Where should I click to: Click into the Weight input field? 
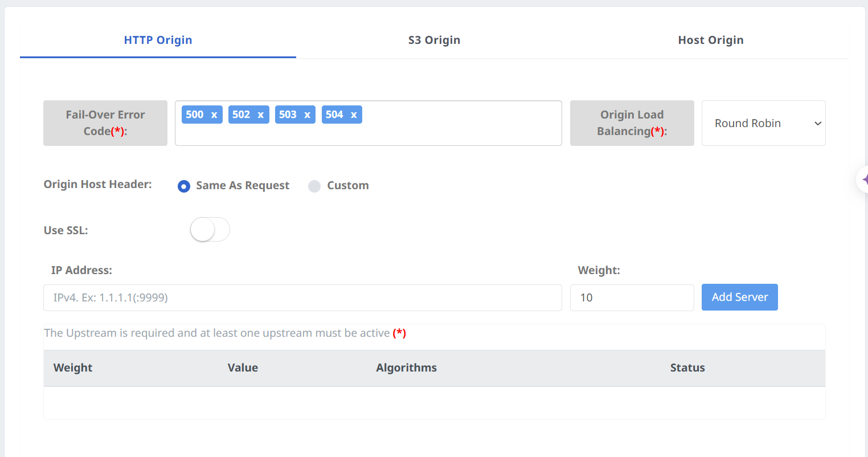pyautogui.click(x=631, y=298)
